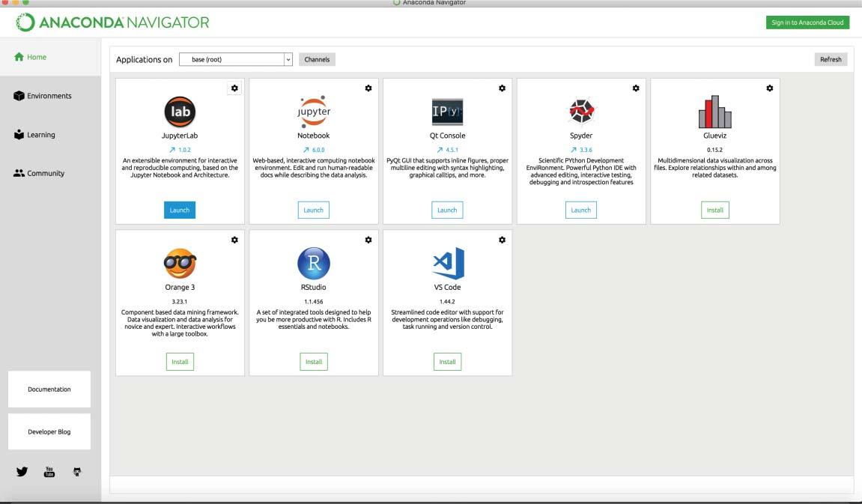Open settings gear on JupyterLab card
This screenshot has width=862, height=504.
[234, 88]
